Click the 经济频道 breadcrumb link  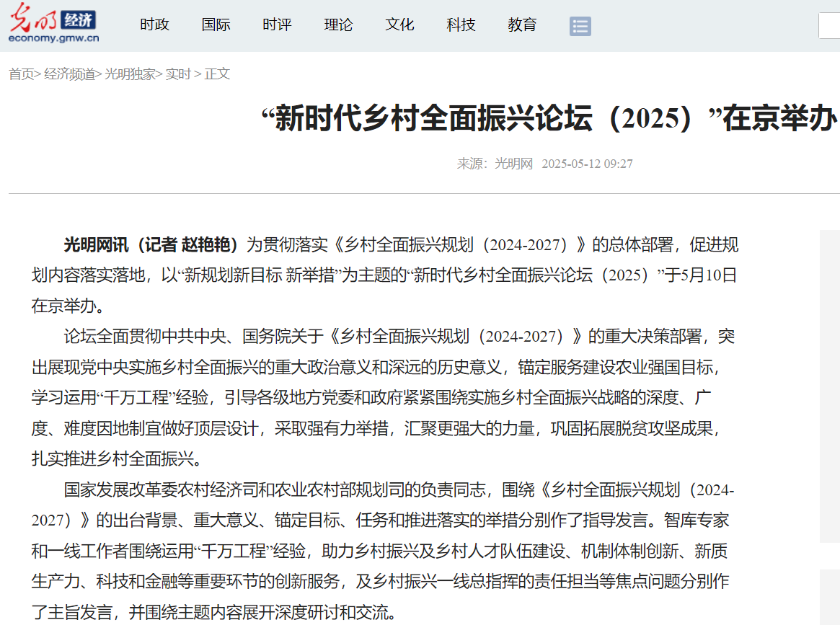pos(69,74)
